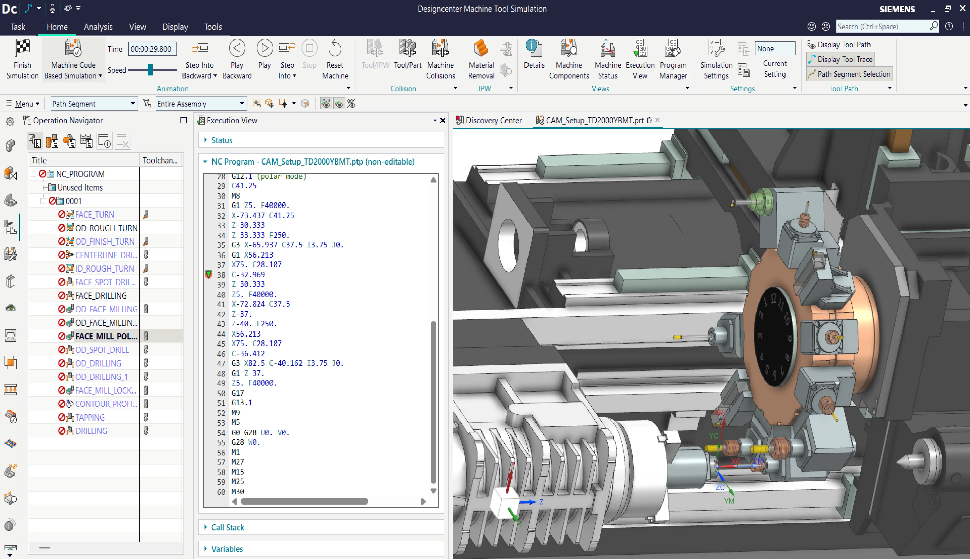The width and height of the screenshot is (970, 560).
Task: Open the Display ribbon tab
Action: pyautogui.click(x=175, y=27)
